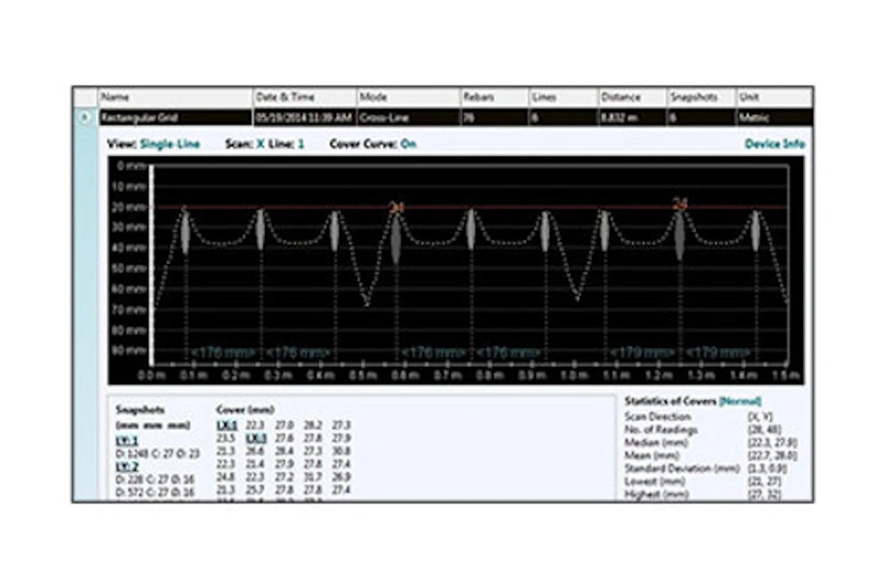Image resolution: width=884 pixels, height=588 pixels.
Task: Click the 'Median (mm)' statistics row
Action: (710, 443)
